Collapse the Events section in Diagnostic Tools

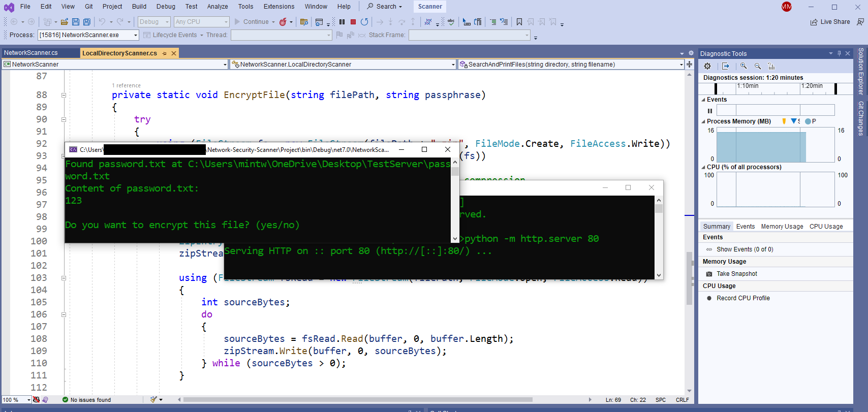click(x=703, y=100)
